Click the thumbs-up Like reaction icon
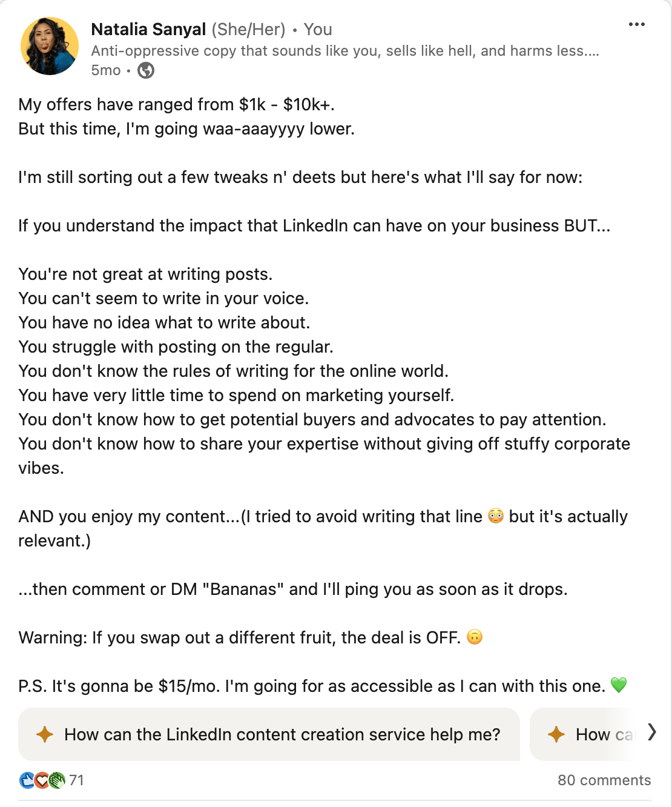The width and height of the screenshot is (672, 807). pos(25,780)
